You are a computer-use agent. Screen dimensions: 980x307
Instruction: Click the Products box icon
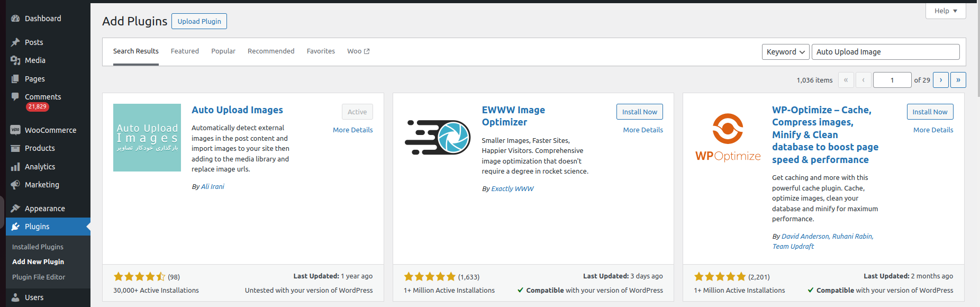tap(15, 148)
